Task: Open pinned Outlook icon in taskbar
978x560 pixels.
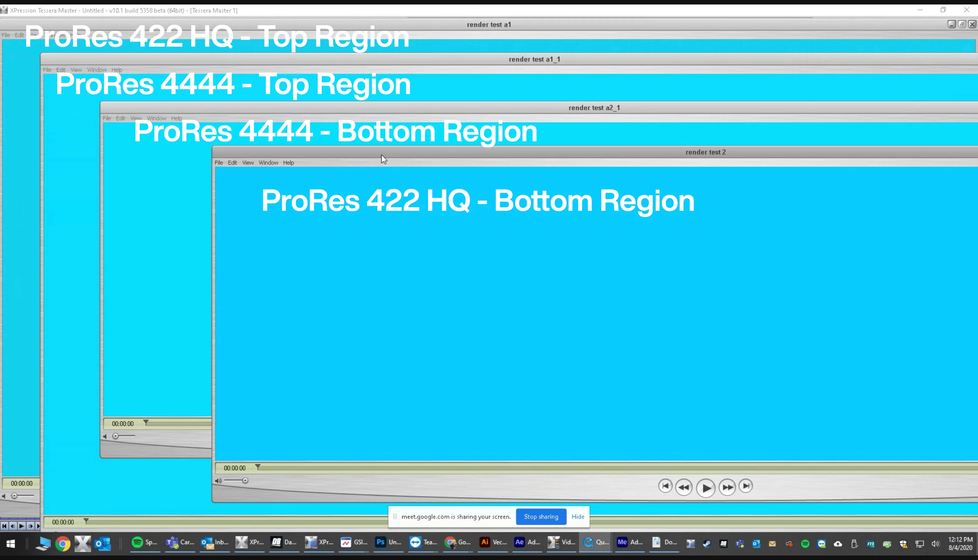Action: [103, 544]
